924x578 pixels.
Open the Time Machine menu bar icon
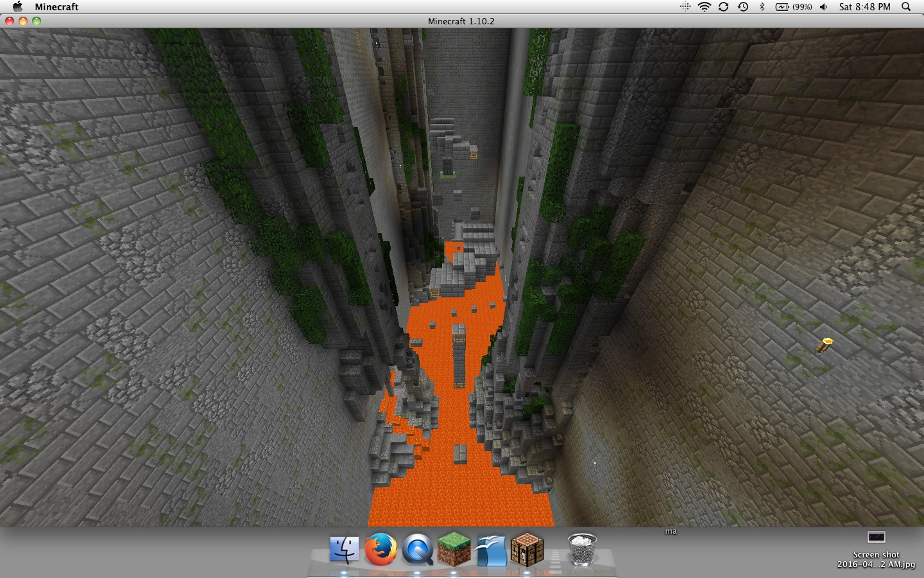click(x=743, y=6)
